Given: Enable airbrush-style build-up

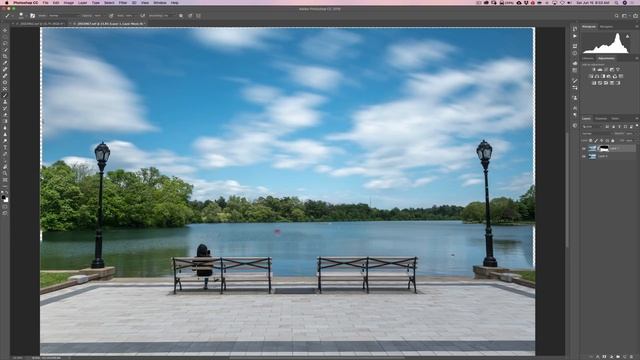Looking at the screenshot, I should click(142, 16).
